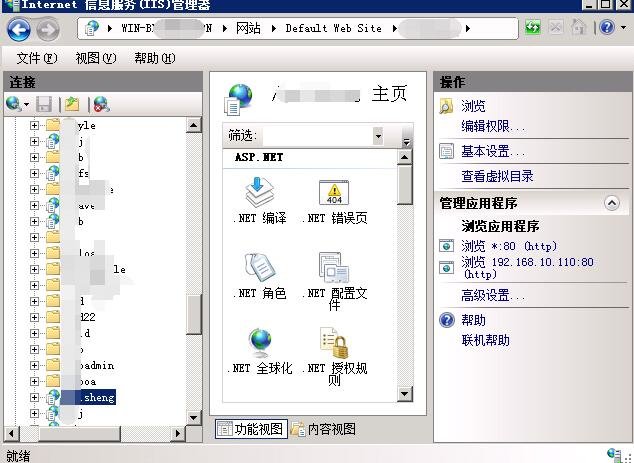Click the green refresh page icon
The width and height of the screenshot is (634, 463).
tap(533, 27)
